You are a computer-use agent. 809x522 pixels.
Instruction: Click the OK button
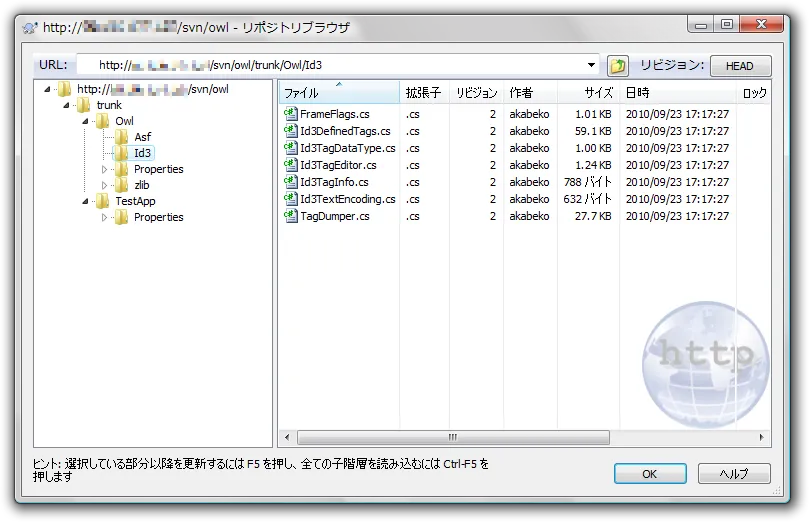pos(649,474)
